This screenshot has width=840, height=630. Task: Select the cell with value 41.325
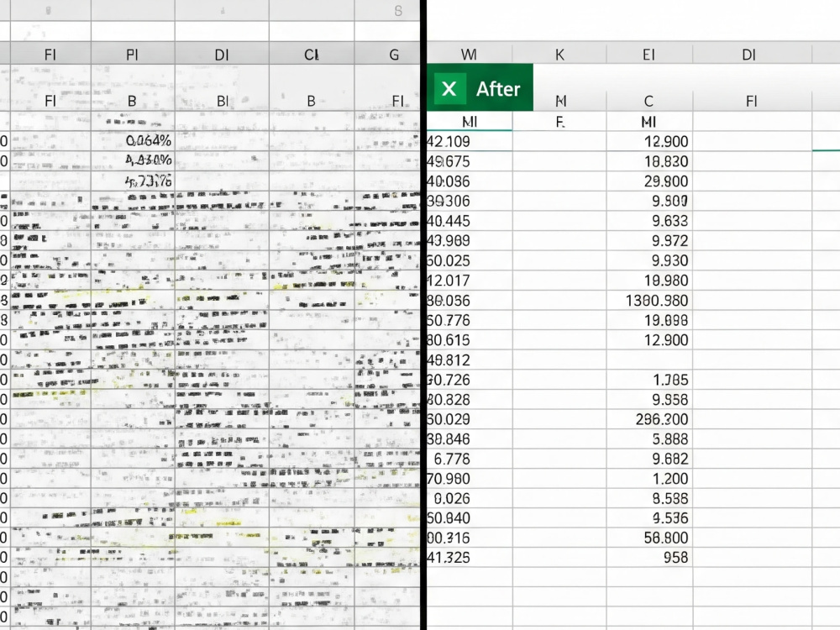[x=470, y=557]
